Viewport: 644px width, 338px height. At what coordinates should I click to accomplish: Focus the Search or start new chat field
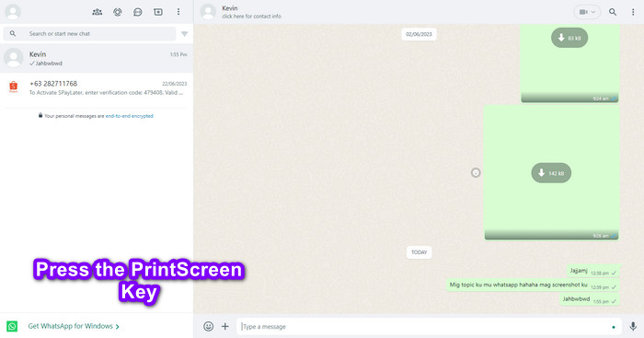pyautogui.click(x=89, y=34)
